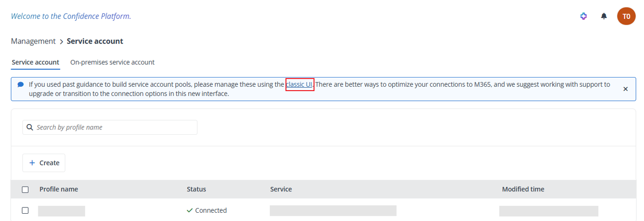This screenshot has height=221, width=644.
Task: Select all profiles with header checkbox
Action: (x=25, y=189)
